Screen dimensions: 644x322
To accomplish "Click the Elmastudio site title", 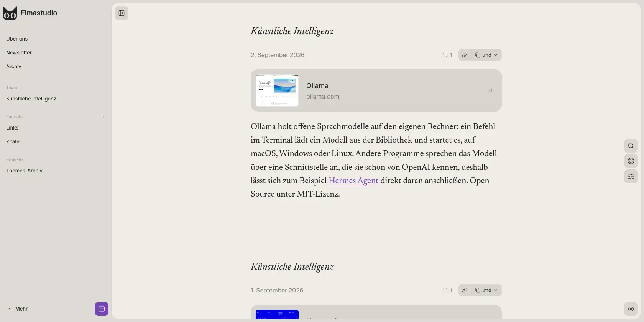I will 39,13.
